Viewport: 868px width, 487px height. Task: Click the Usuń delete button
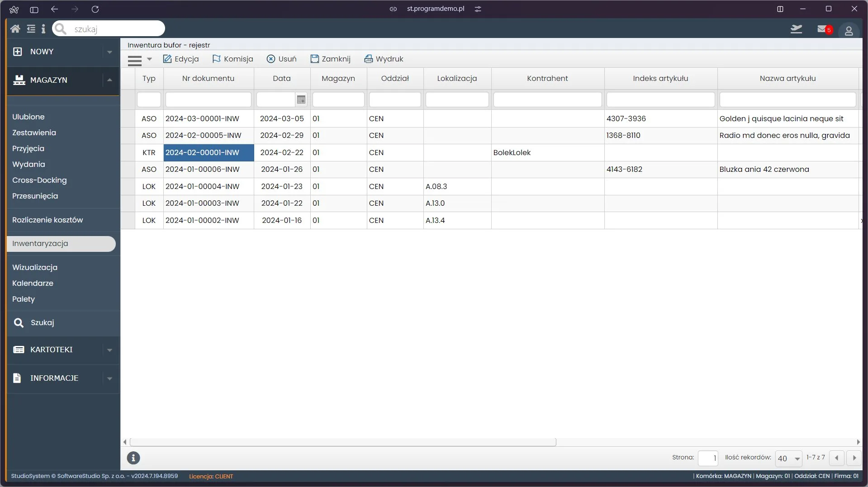point(281,59)
